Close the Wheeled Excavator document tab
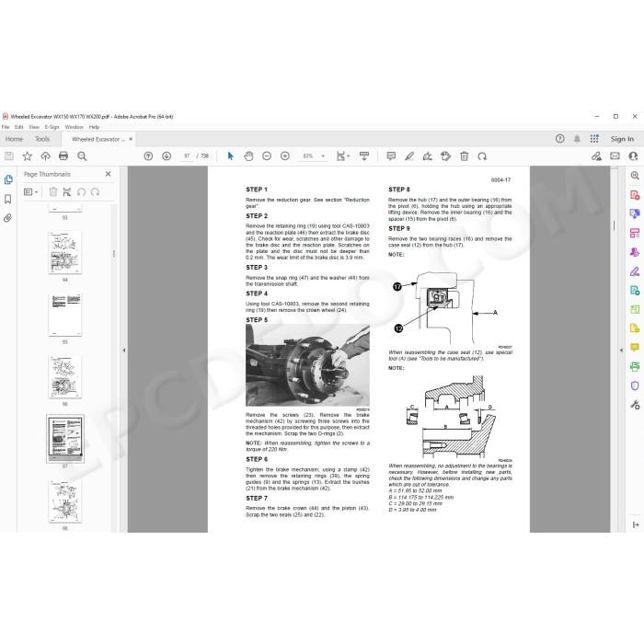 click(x=131, y=139)
